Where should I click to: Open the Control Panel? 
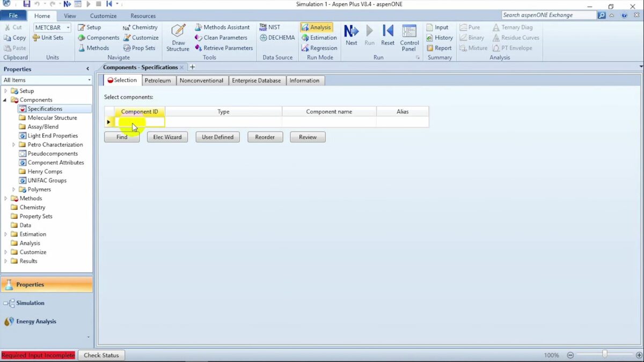pos(409,38)
